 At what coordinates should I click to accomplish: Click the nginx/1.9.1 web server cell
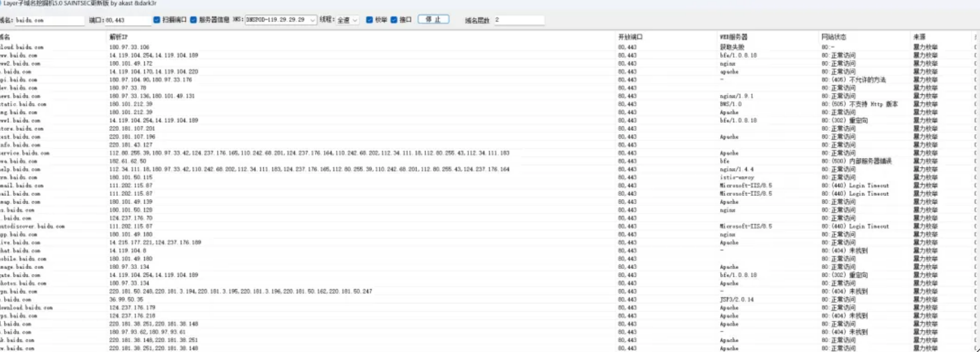tap(736, 96)
